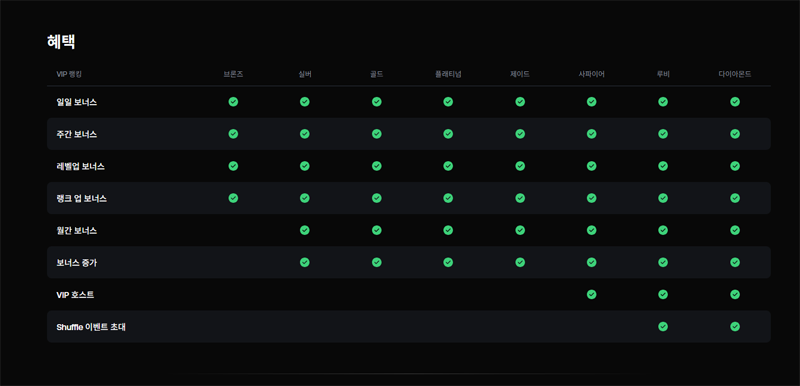Click the 혜택 section heading
The image size is (800, 386).
coord(61,42)
